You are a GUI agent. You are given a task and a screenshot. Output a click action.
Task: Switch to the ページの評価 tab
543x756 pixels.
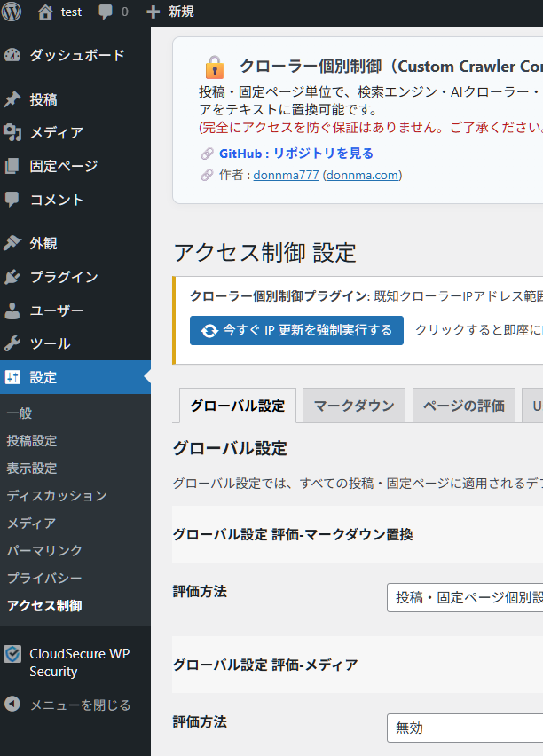pos(463,406)
